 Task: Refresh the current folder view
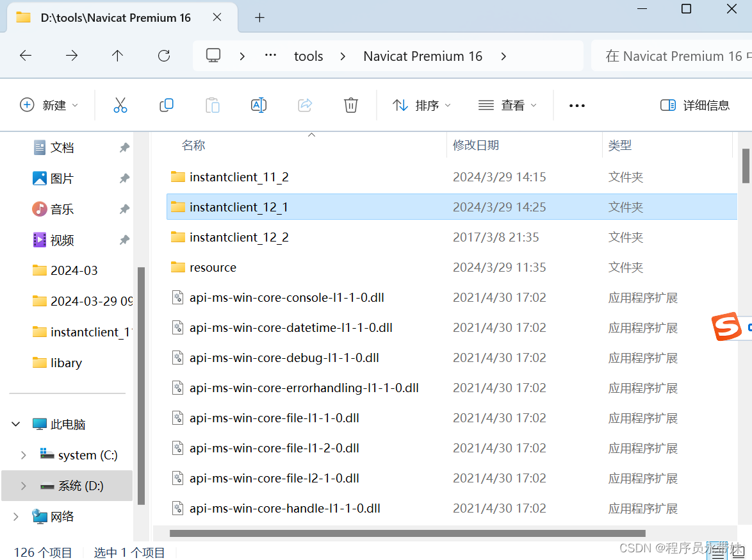coord(164,56)
